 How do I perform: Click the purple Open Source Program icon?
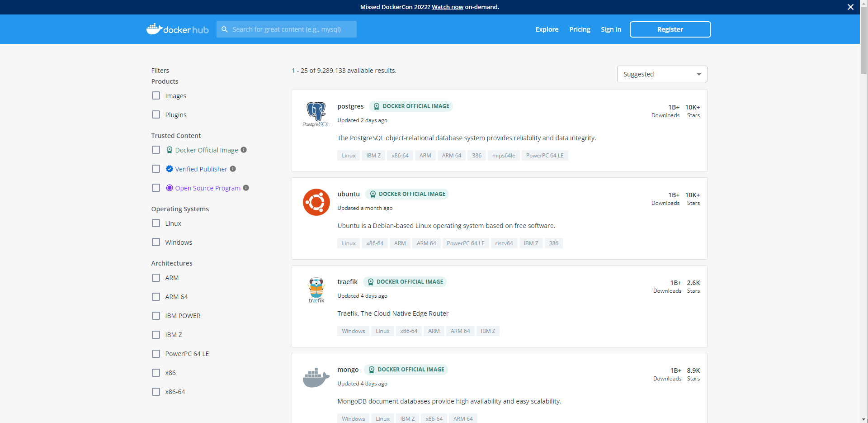(170, 188)
